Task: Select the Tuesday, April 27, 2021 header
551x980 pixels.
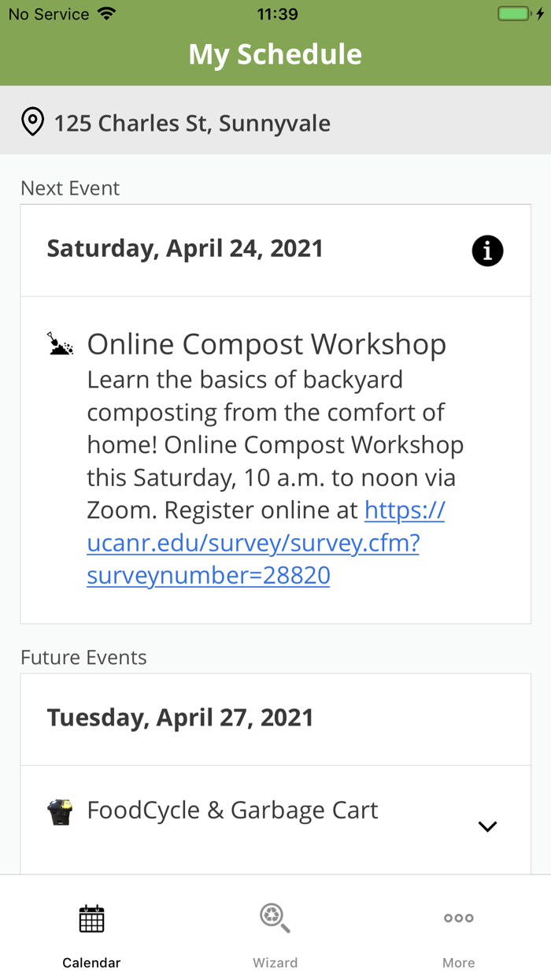Action: [x=180, y=718]
